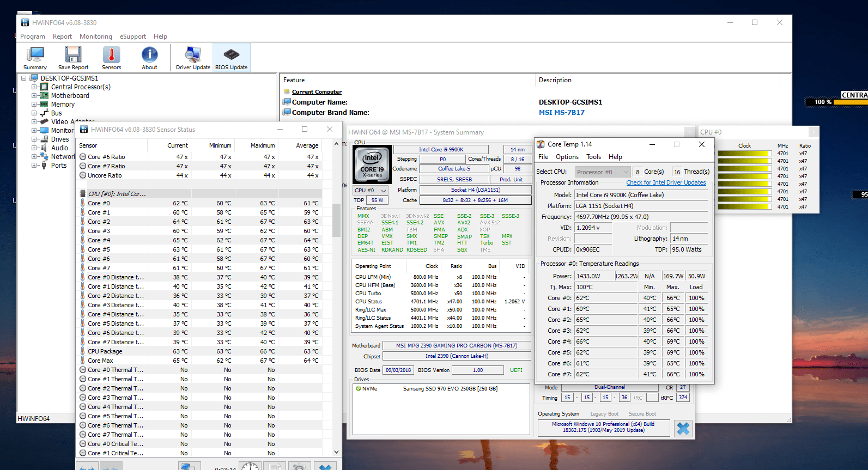
Task: Open Core Temp Options menu
Action: point(567,157)
